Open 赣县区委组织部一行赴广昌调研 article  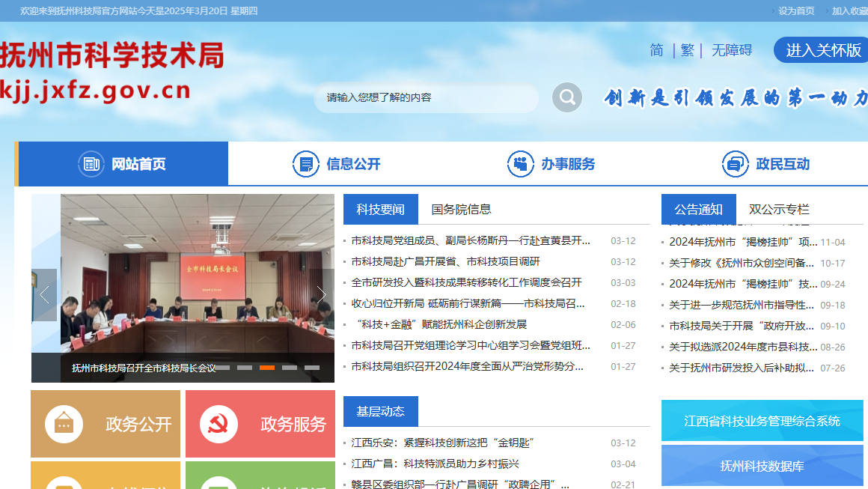tap(460, 484)
